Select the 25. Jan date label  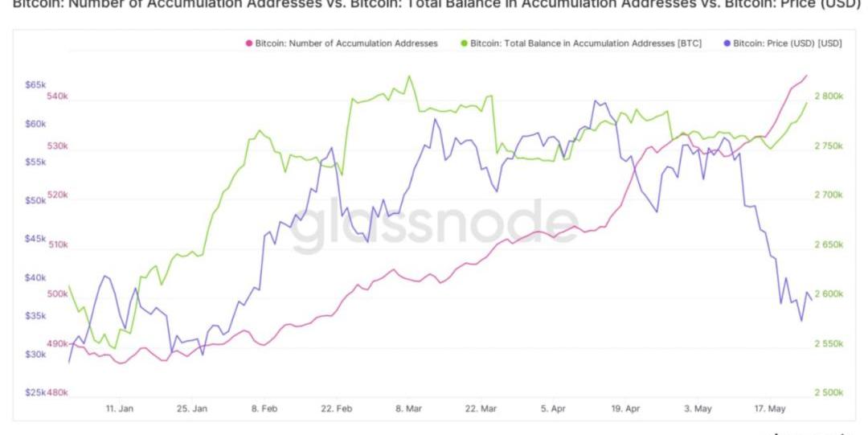(191, 408)
